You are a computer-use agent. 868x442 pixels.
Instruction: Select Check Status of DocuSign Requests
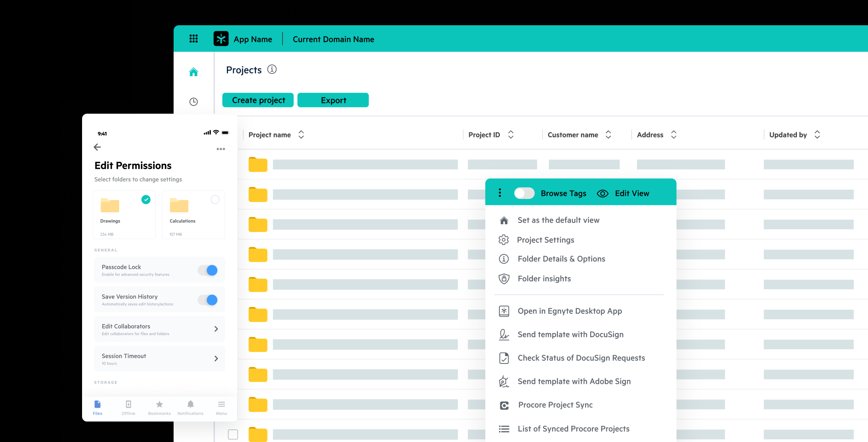tap(581, 358)
